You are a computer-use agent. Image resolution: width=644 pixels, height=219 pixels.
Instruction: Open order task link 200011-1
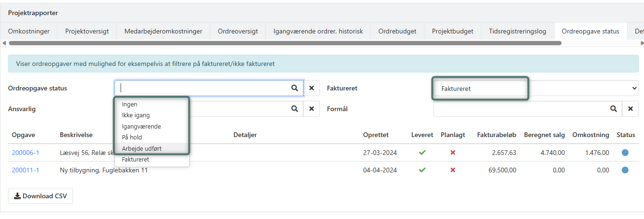point(25,170)
